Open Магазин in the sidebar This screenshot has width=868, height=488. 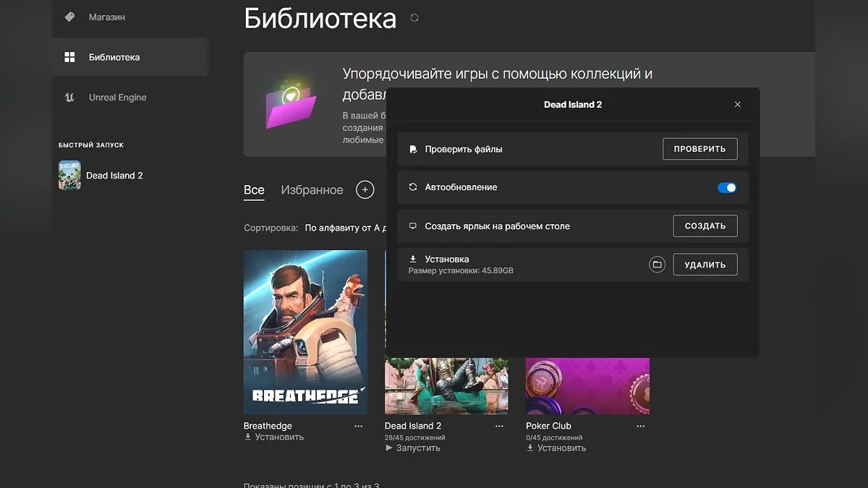point(107,17)
